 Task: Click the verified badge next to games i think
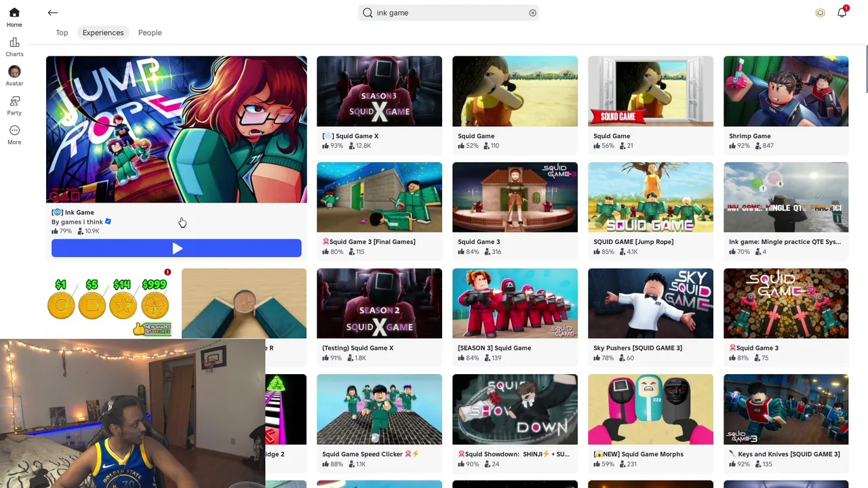(108, 222)
